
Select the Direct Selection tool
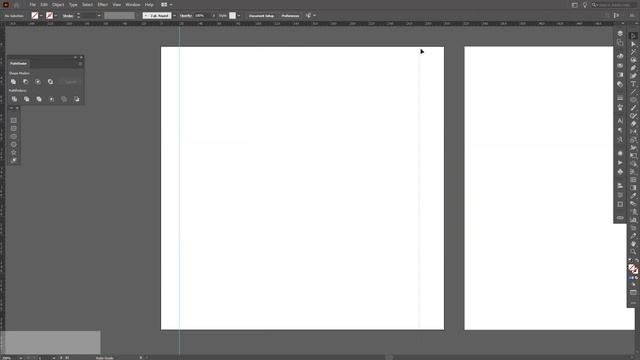coord(633,44)
